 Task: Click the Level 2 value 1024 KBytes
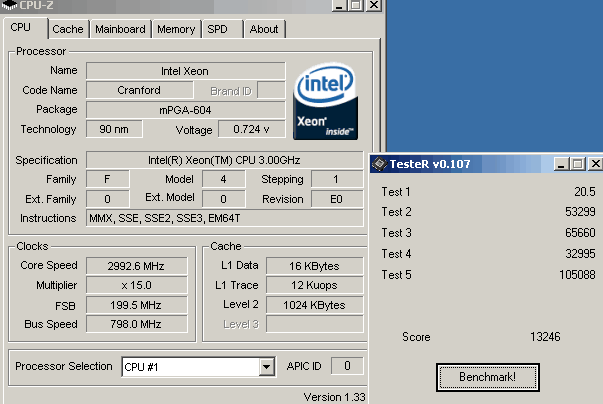tap(315, 305)
